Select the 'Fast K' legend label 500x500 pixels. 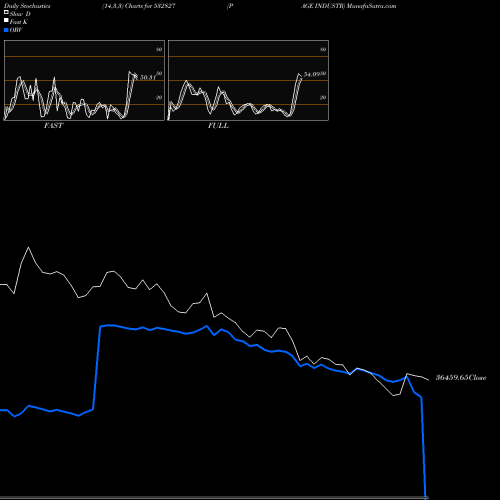[18, 22]
